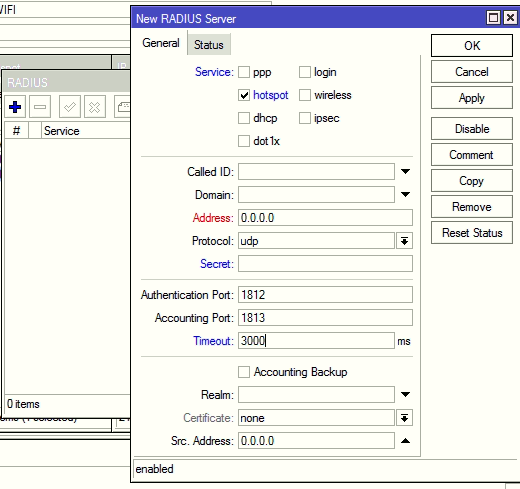Image resolution: width=520 pixels, height=489 pixels.
Task: Click the comment icon in RADIUS toolbar
Action: coord(123,107)
